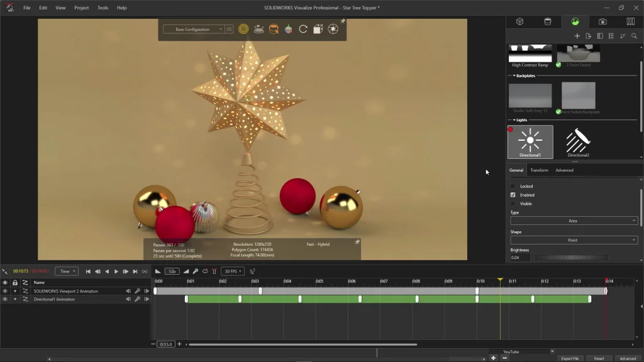This screenshot has height=362, width=644.
Task: Click the Reset button
Action: (599, 358)
